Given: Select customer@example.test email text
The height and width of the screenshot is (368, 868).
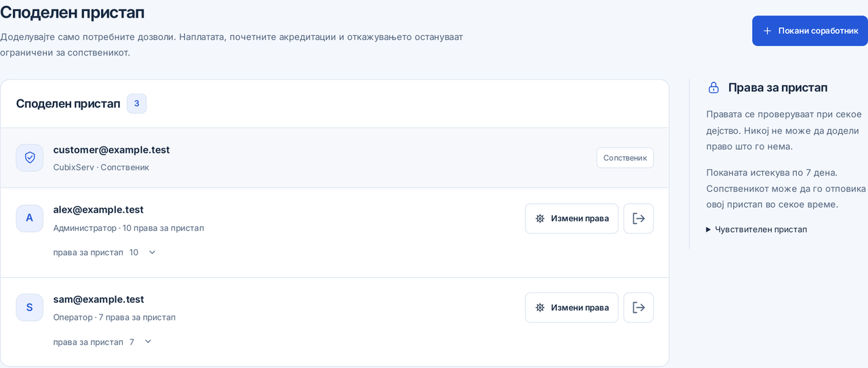Looking at the screenshot, I should (111, 149).
